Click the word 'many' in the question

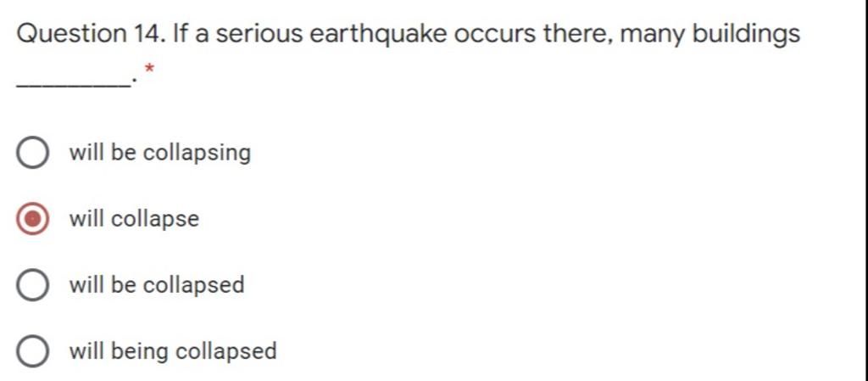tap(653, 34)
